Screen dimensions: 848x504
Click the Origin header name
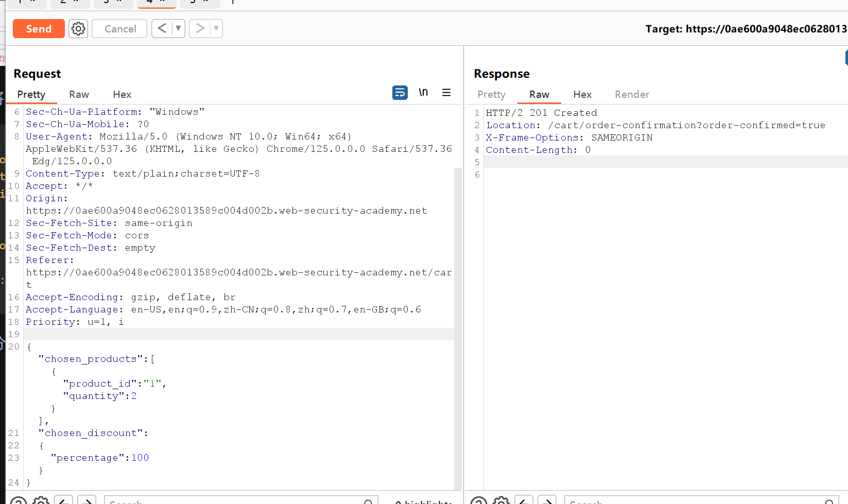click(x=44, y=198)
